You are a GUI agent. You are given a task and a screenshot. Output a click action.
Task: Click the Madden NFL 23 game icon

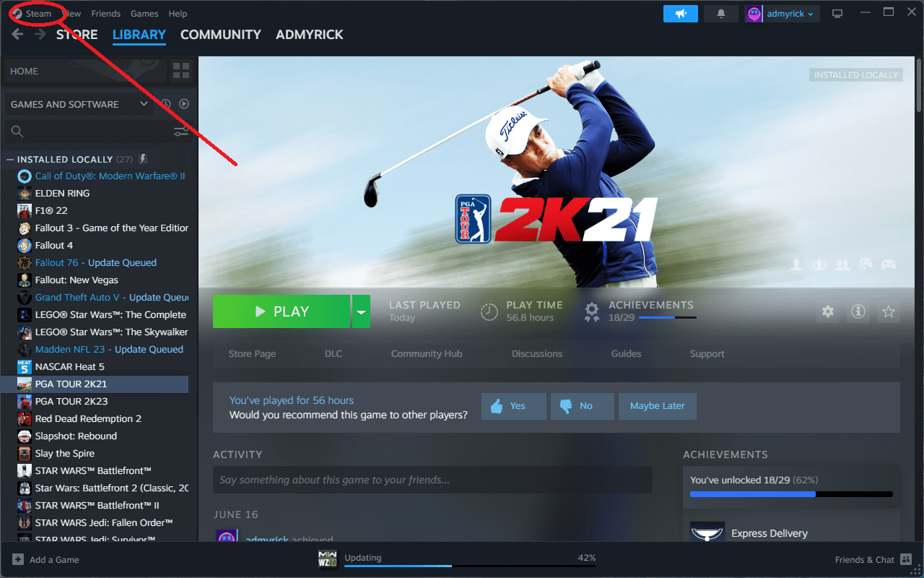pos(24,350)
